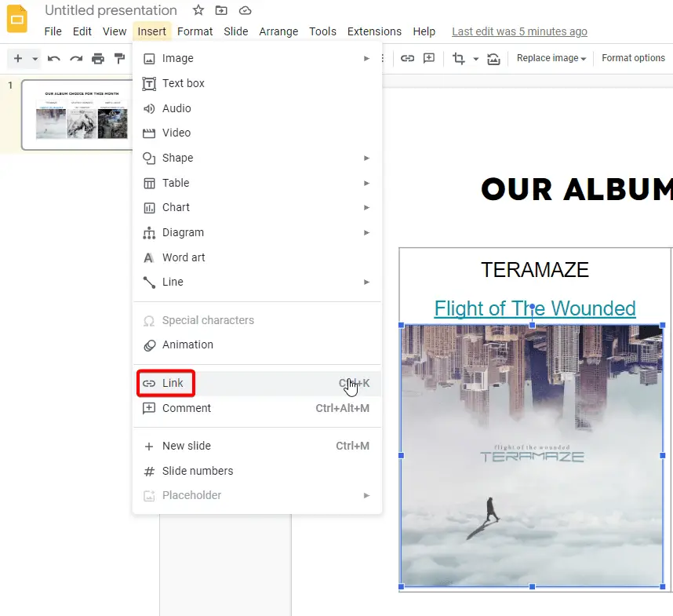Image resolution: width=673 pixels, height=616 pixels.
Task: Open the Edit menu
Action: [x=82, y=31]
